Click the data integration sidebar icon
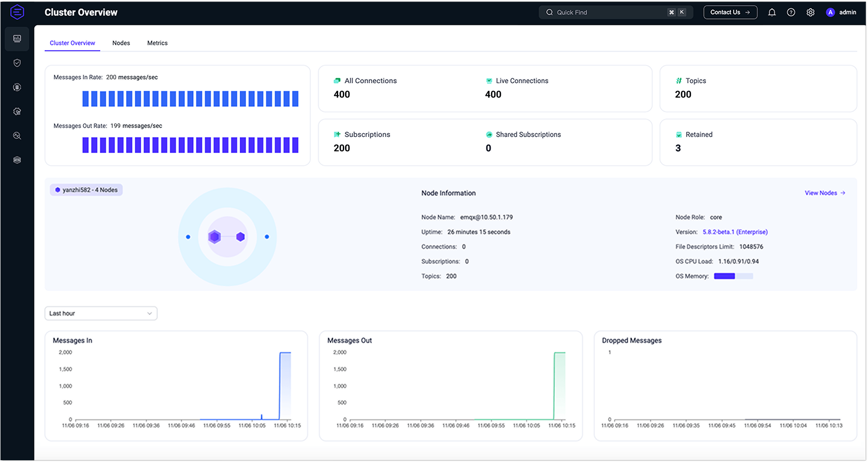868x462 pixels. [x=17, y=88]
